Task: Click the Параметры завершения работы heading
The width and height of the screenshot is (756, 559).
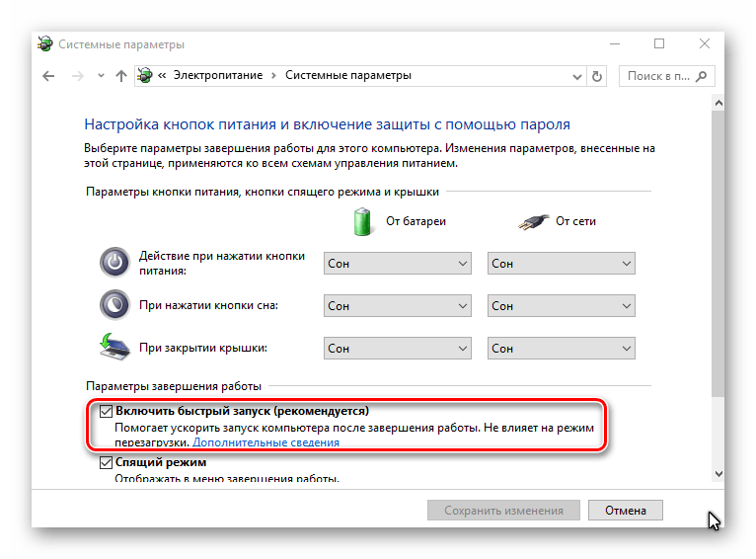Action: tap(174, 386)
